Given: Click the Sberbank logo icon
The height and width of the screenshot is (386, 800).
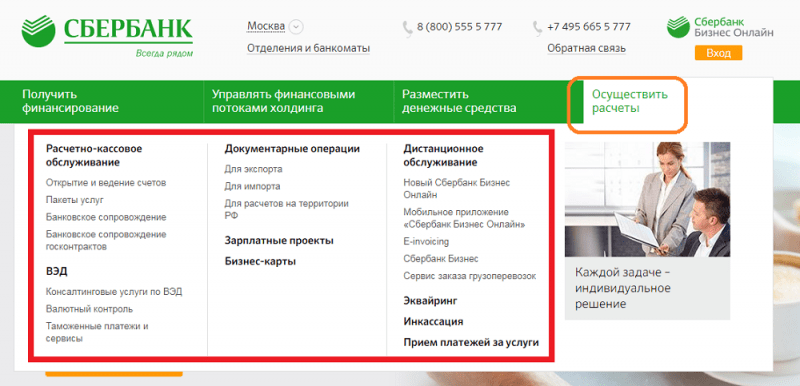Looking at the screenshot, I should click(x=38, y=31).
